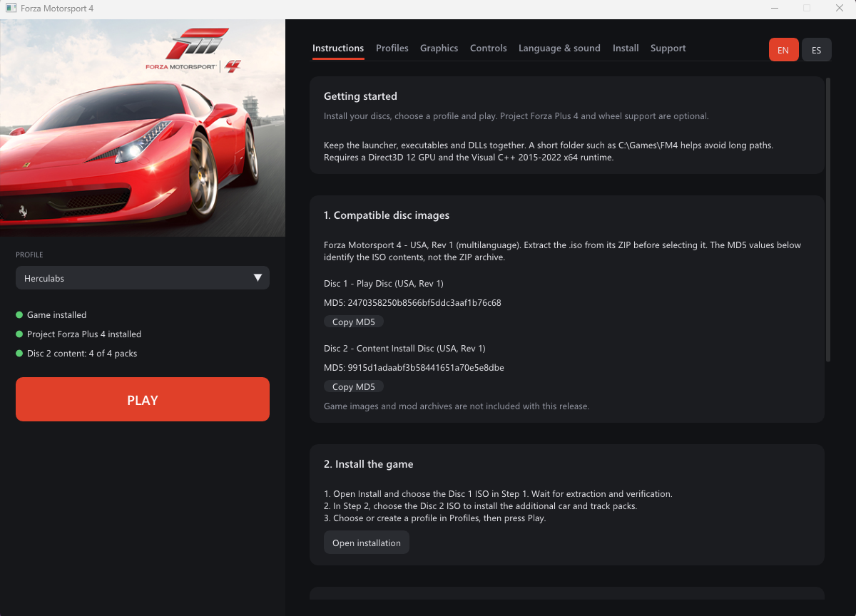Copy MD5 for Disc 2 Content Install Disc
Screen dimensions: 856x616
coord(354,386)
